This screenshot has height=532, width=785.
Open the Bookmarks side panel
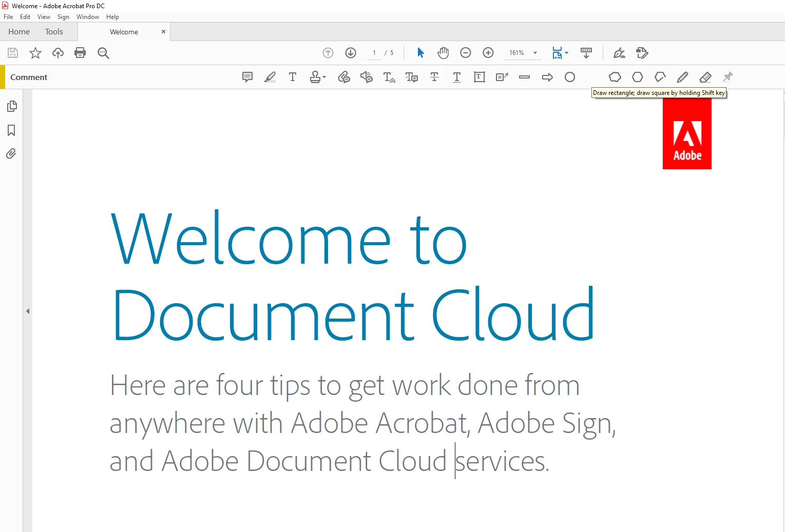(x=11, y=130)
